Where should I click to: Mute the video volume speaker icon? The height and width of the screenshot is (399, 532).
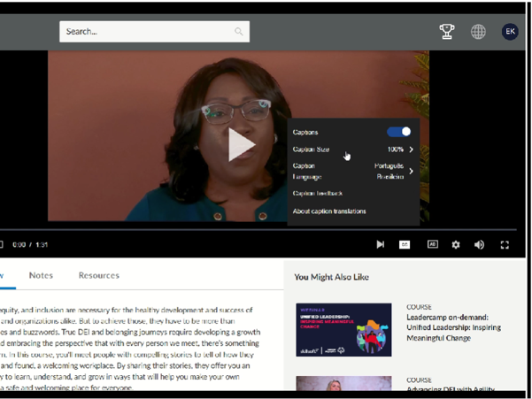[x=479, y=244]
